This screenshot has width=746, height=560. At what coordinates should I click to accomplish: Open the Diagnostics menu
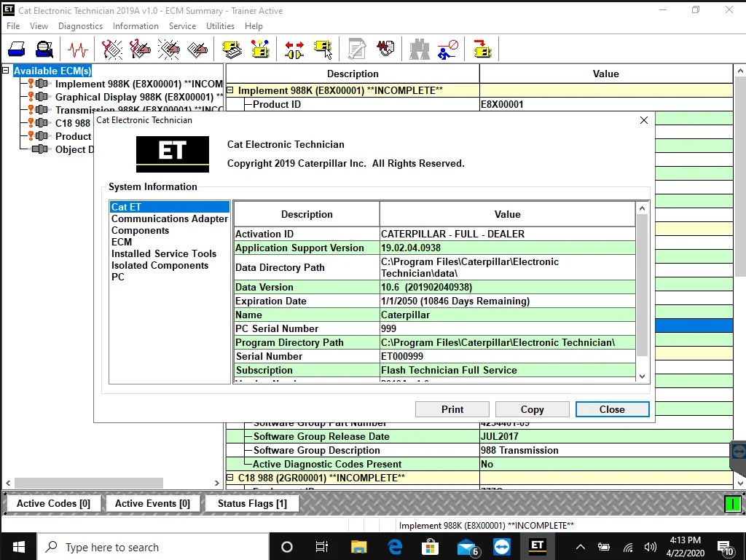coord(80,25)
